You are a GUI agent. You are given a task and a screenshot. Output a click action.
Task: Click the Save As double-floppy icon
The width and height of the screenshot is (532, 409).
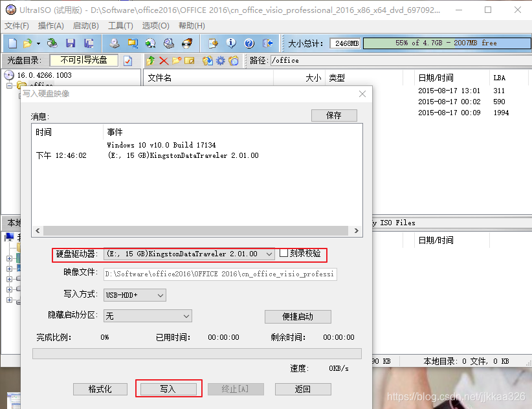(x=89, y=43)
